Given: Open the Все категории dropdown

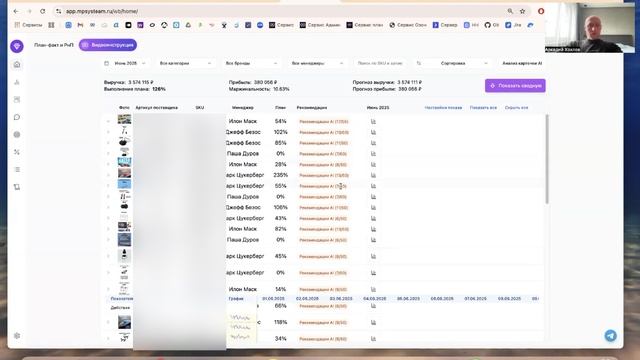Looking at the screenshot, I should (185, 63).
